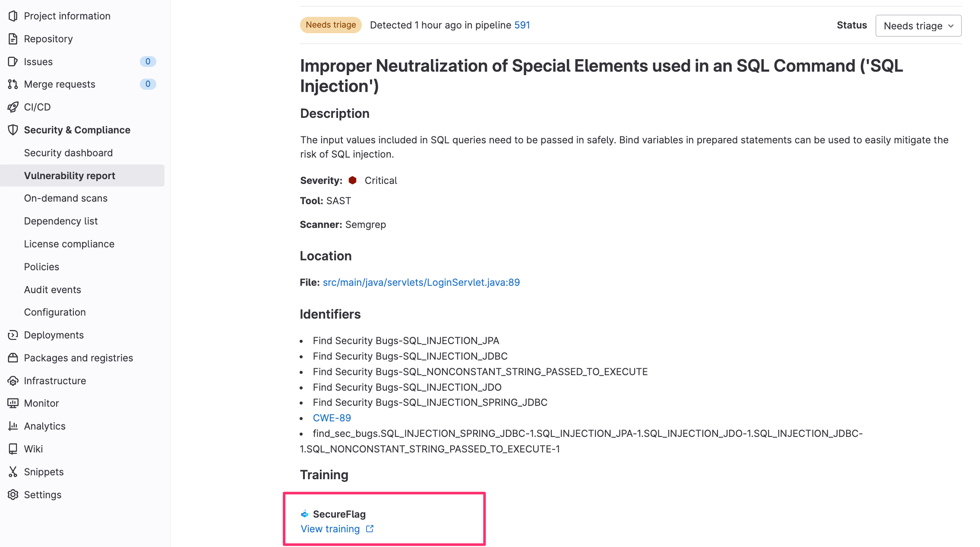
Task: Click the Project information icon in sidebar
Action: click(x=13, y=16)
